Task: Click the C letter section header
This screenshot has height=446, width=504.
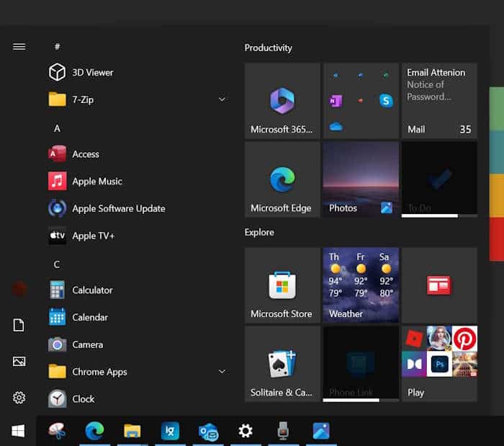Action: pyautogui.click(x=57, y=264)
